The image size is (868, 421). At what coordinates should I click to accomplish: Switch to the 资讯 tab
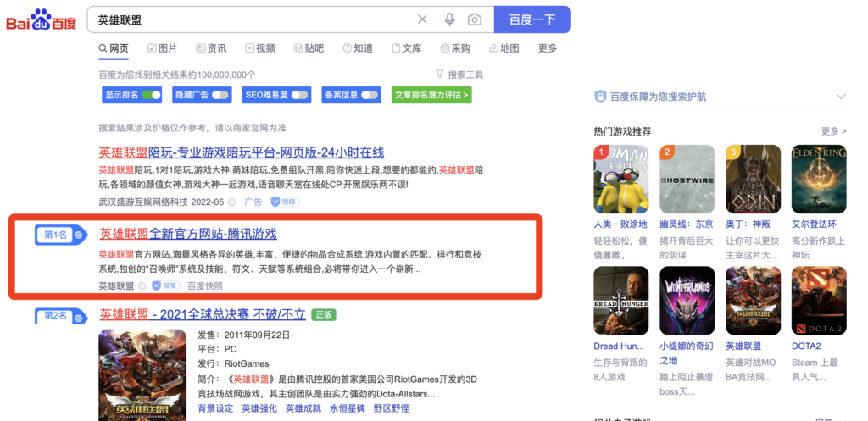[211, 48]
